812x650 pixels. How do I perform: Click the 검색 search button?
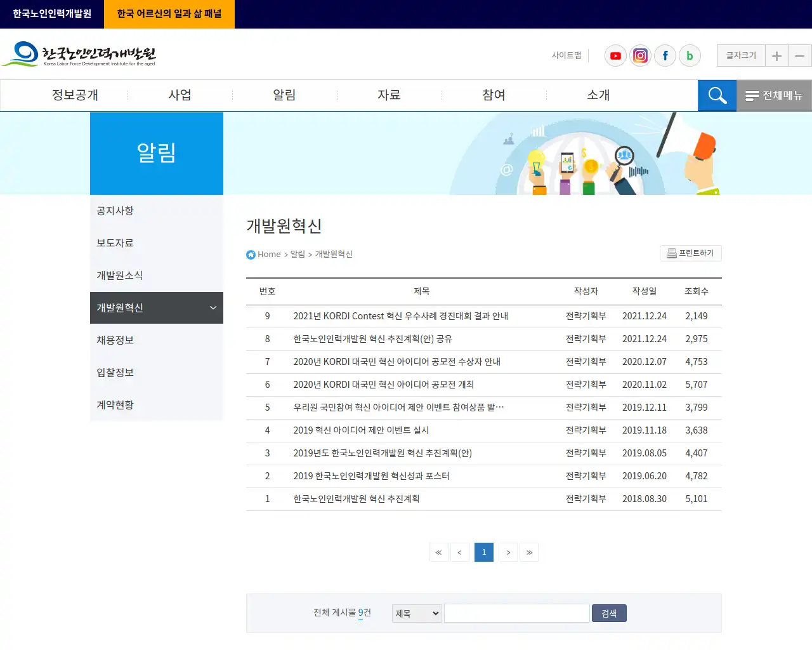point(609,613)
